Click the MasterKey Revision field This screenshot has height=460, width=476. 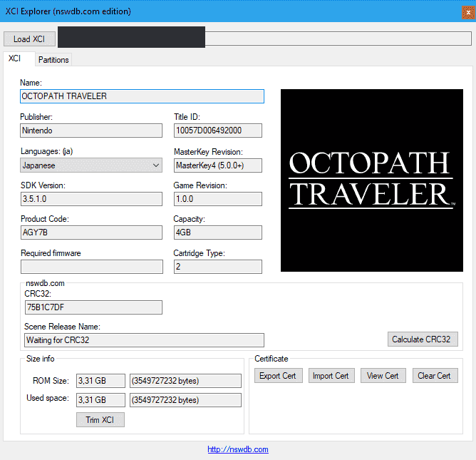click(217, 165)
